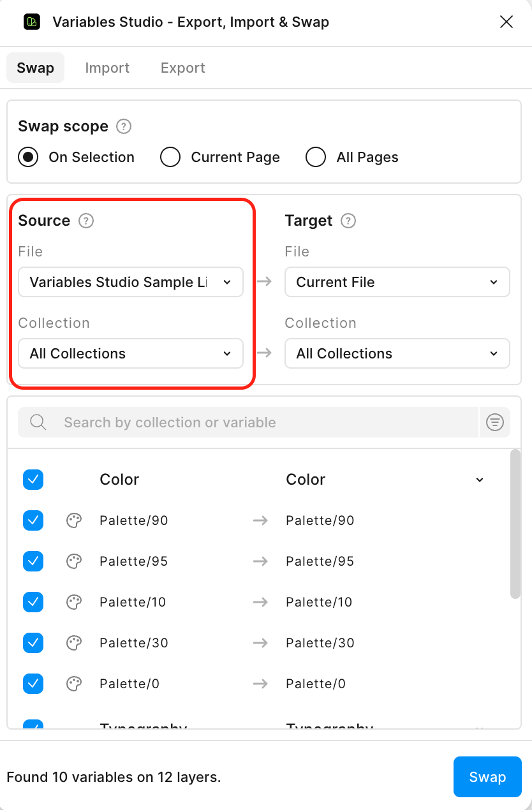
Task: Click the magnifier icon in the search bar
Action: [x=38, y=422]
